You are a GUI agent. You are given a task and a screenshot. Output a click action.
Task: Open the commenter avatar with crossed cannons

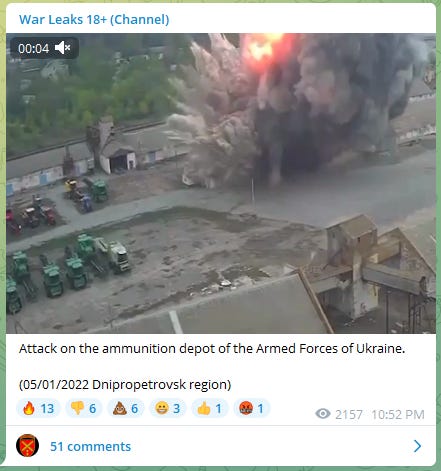[x=27, y=446]
